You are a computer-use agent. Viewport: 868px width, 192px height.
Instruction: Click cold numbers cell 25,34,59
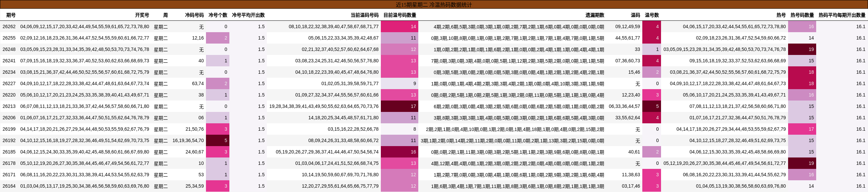pyautogui.click(x=195, y=186)
